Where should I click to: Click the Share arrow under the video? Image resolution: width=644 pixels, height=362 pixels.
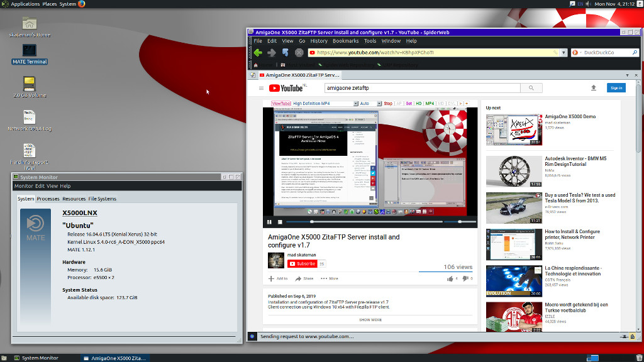click(298, 278)
